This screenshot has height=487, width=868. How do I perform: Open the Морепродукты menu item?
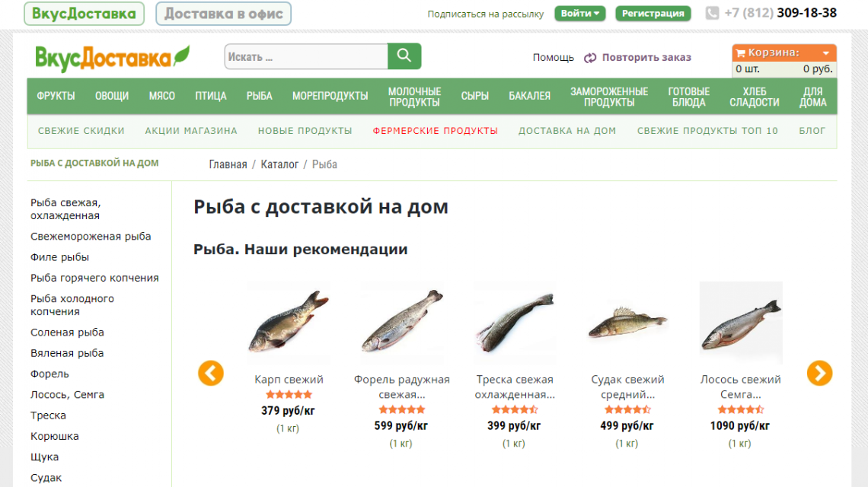[330, 97]
